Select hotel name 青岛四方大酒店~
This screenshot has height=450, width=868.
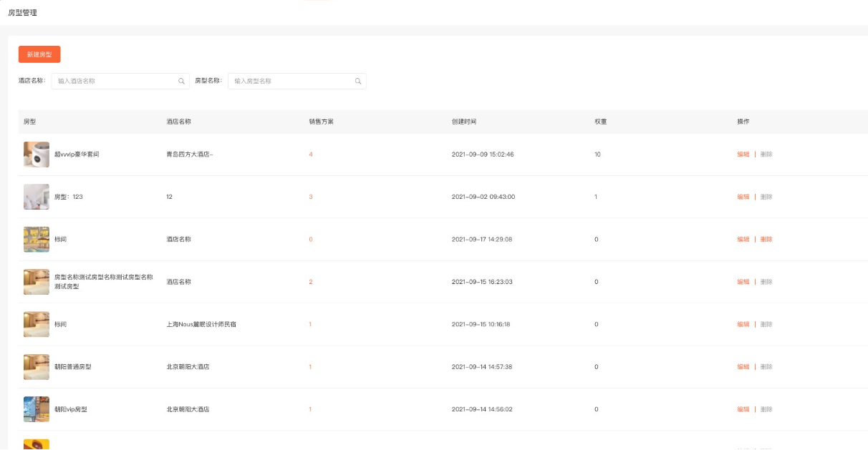(190, 155)
